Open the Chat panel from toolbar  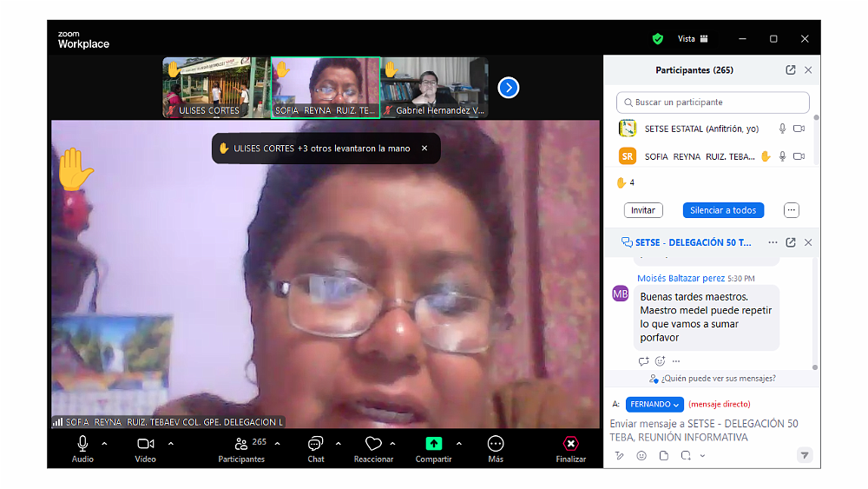coord(316,444)
